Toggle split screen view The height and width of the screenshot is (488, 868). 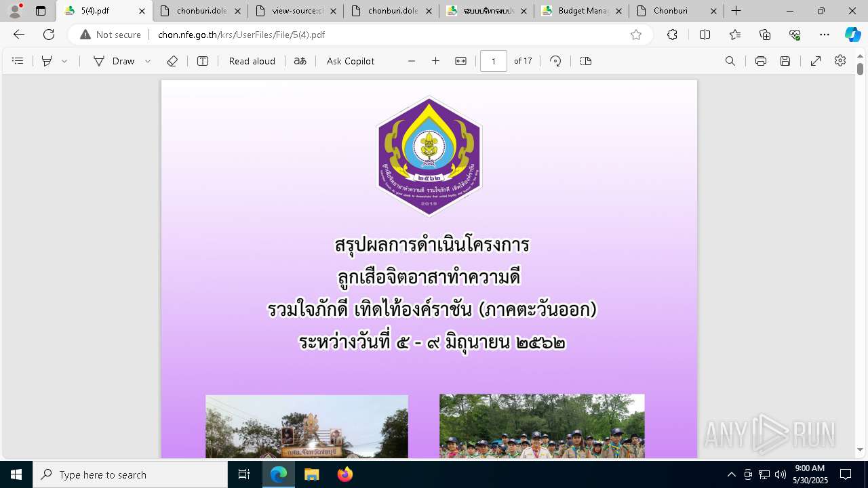click(x=705, y=35)
